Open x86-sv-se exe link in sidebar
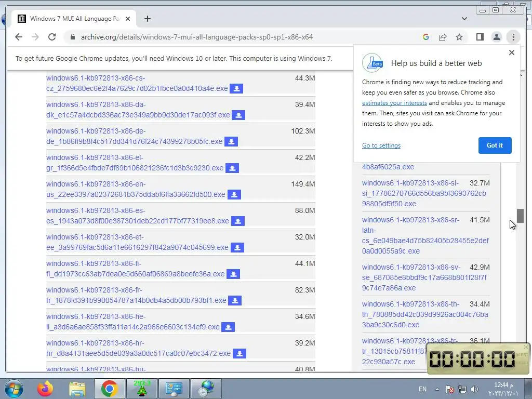This screenshot has width=532, height=399. pyautogui.click(x=424, y=277)
